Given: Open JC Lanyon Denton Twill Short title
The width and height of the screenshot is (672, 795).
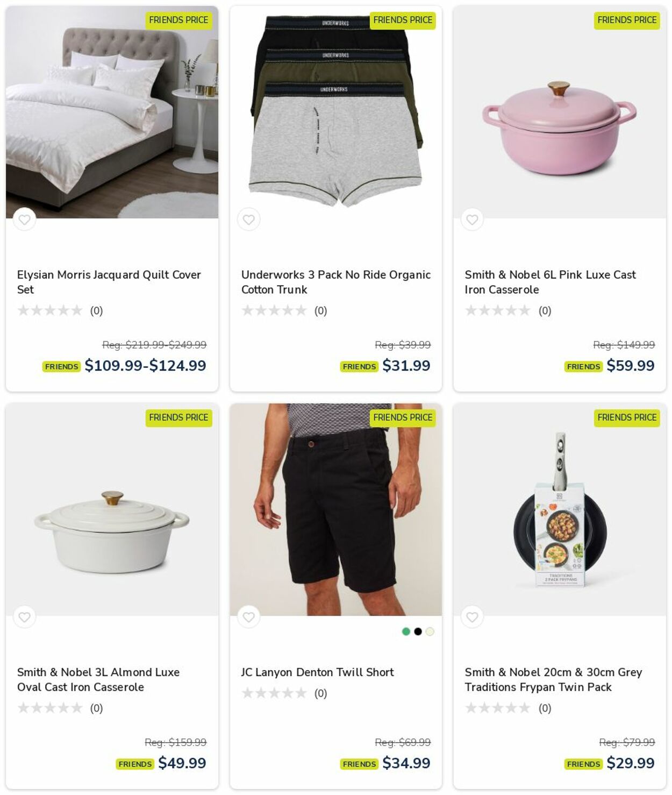Looking at the screenshot, I should pyautogui.click(x=317, y=672).
